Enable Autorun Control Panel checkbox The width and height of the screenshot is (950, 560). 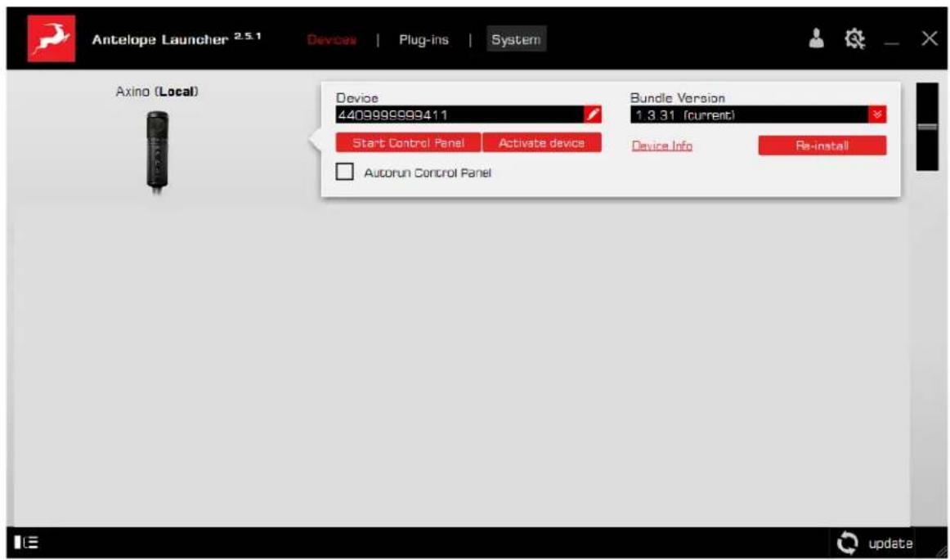344,172
